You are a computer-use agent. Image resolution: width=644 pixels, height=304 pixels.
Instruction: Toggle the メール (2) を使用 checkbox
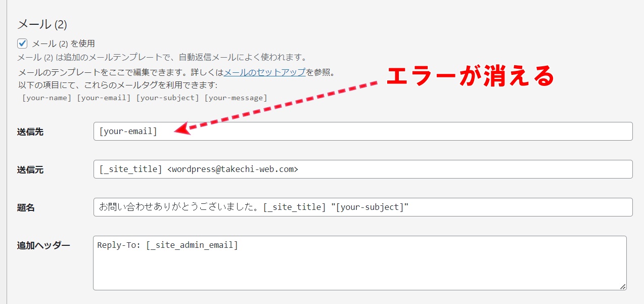[x=22, y=44]
